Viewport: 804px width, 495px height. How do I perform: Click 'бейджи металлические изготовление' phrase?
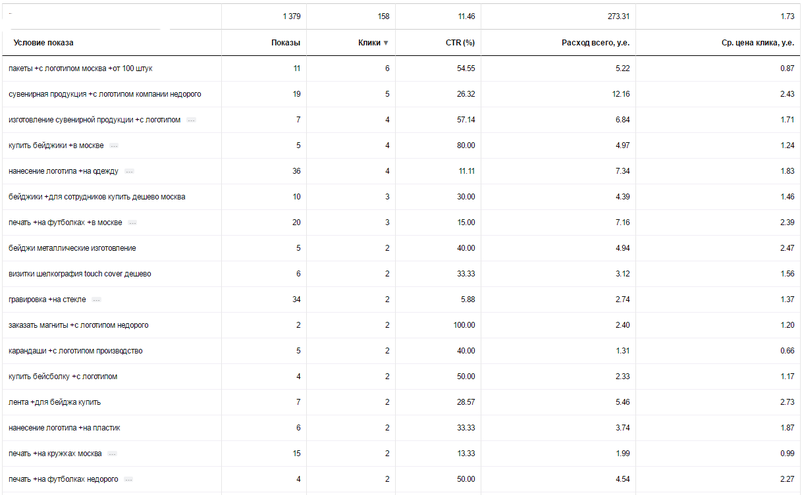pos(72,248)
